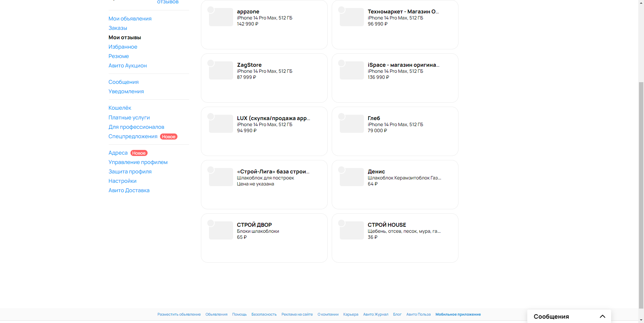The image size is (644, 323).
Task: Open Авито Доставка in the sidebar
Action: click(129, 190)
